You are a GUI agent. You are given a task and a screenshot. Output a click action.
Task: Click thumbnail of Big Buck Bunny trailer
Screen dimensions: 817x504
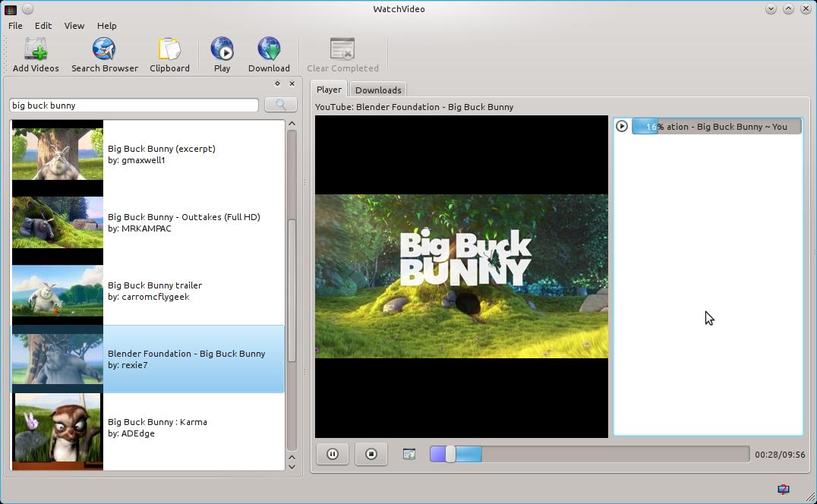click(57, 291)
